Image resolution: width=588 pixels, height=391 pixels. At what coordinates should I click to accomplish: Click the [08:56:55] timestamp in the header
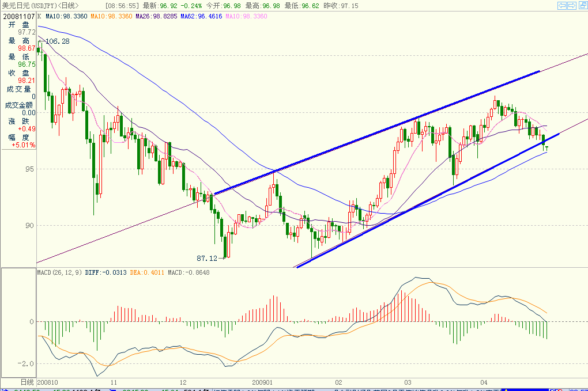click(x=122, y=6)
